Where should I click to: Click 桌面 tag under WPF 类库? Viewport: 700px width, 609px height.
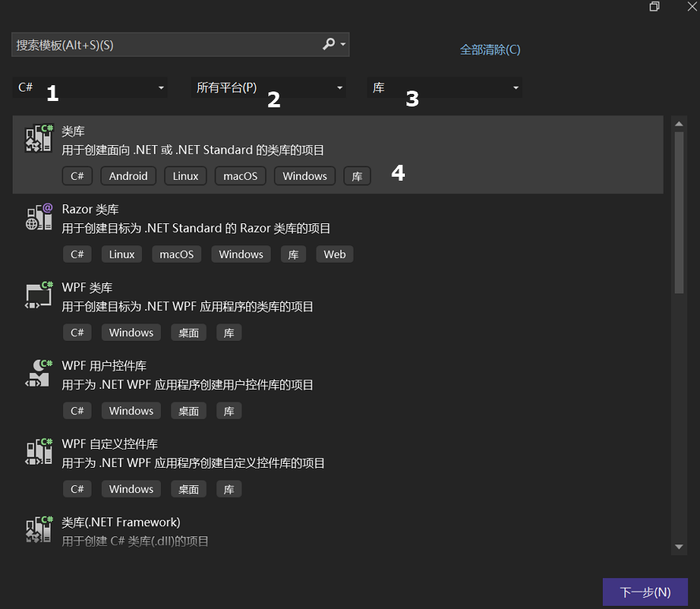point(189,332)
